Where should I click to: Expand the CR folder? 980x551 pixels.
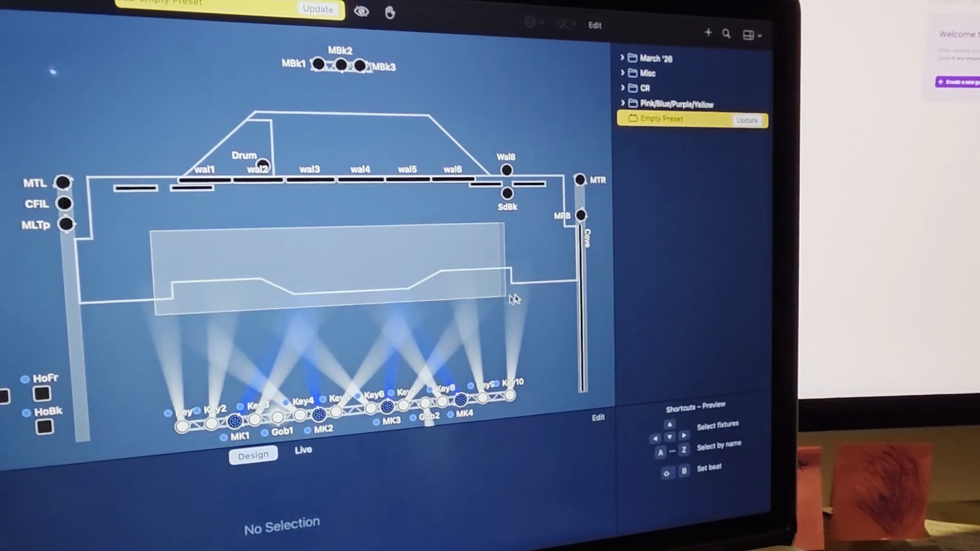[x=623, y=88]
